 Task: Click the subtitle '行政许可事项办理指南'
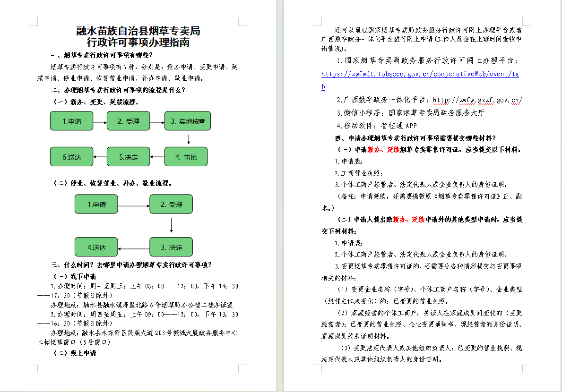(138, 43)
